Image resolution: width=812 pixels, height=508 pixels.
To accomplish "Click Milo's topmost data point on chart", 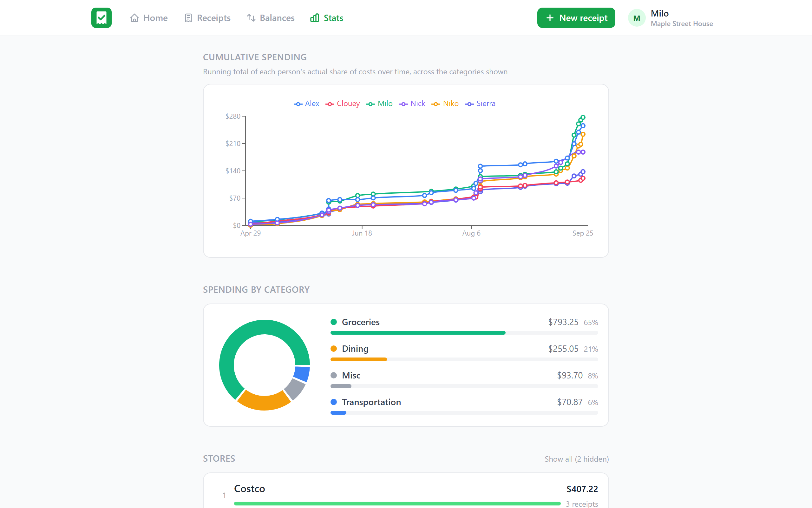I will 583,117.
